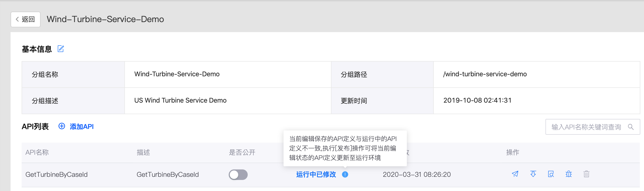
Task: Toggle the 是否公开 switch for GetTurbineByCaseId
Action: click(x=238, y=175)
